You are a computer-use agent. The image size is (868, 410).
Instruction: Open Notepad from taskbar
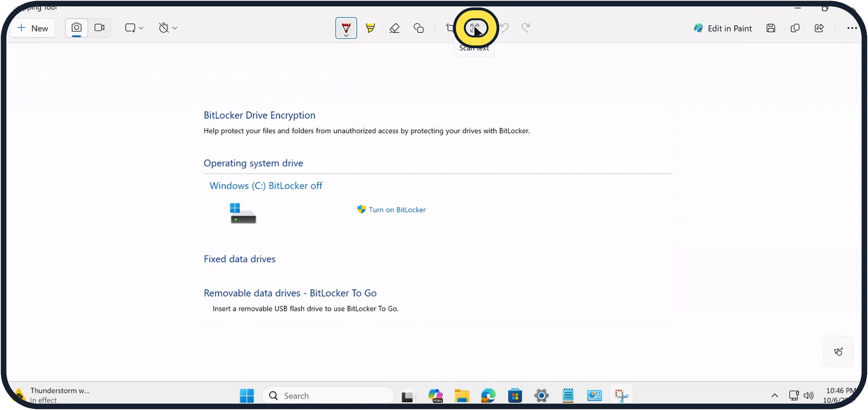pos(568,396)
